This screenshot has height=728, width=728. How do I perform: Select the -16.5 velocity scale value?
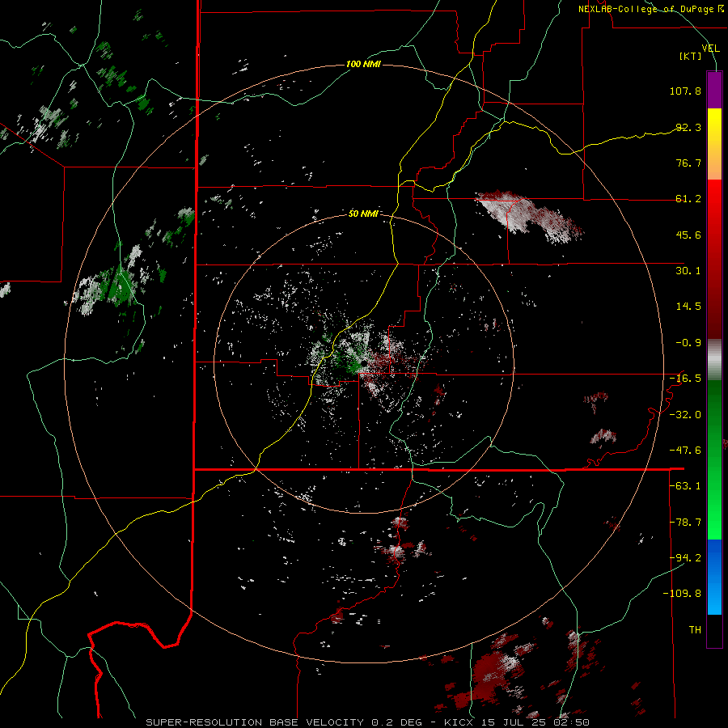[x=685, y=379]
